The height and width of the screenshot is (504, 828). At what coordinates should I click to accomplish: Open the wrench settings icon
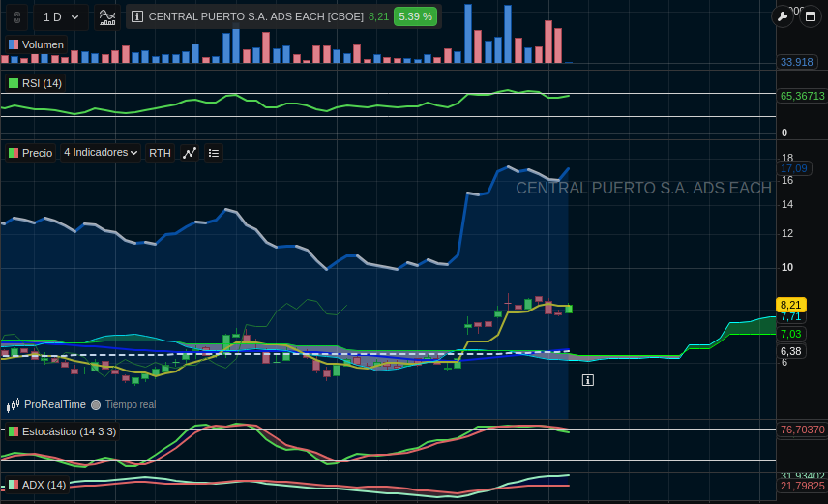[x=783, y=16]
